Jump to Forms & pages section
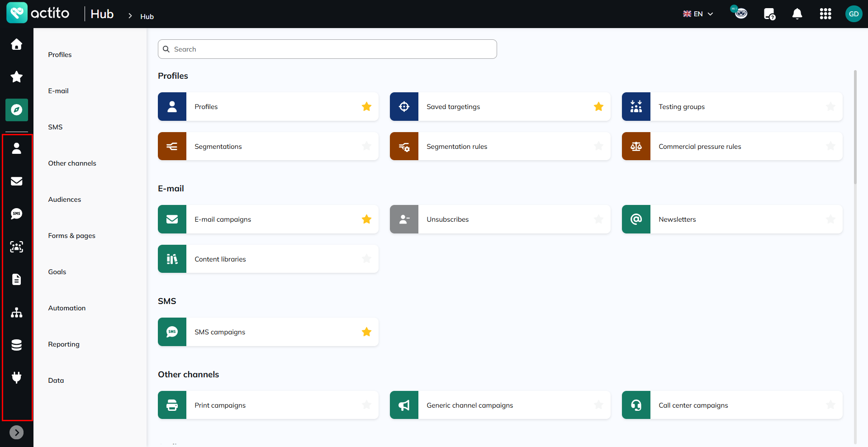868x447 pixels. (x=72, y=236)
